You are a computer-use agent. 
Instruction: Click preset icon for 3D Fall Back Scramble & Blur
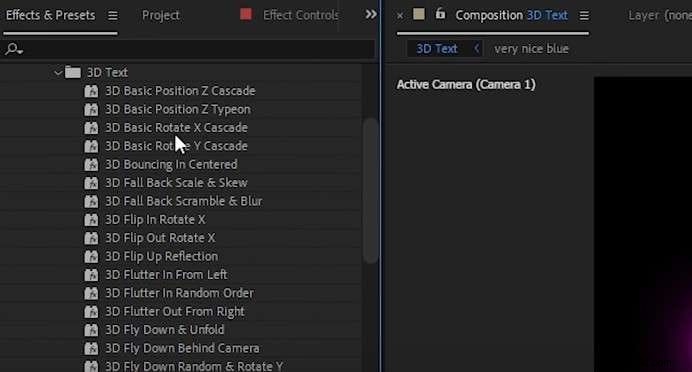click(x=91, y=202)
